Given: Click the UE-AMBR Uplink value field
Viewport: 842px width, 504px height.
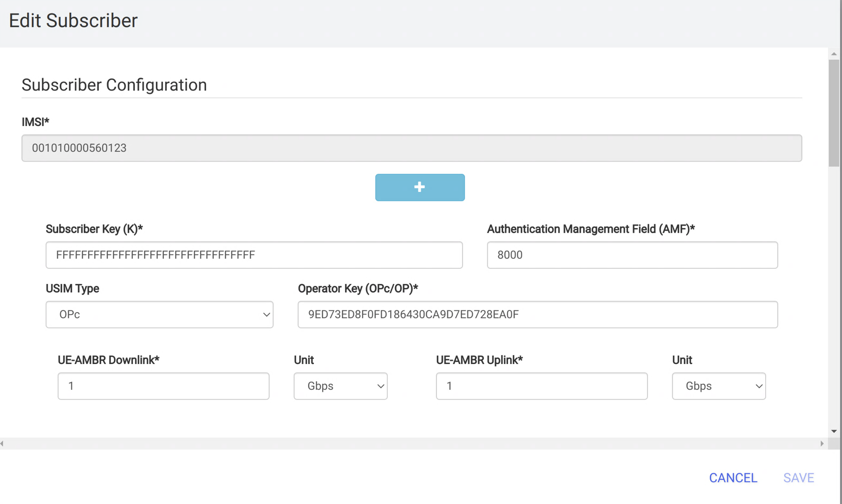Looking at the screenshot, I should pos(541,386).
